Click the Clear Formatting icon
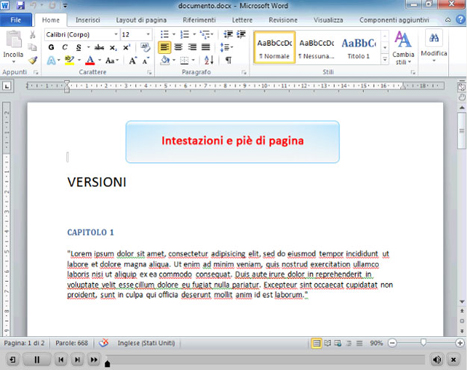The width and height of the screenshot is (467, 370). coord(145,47)
